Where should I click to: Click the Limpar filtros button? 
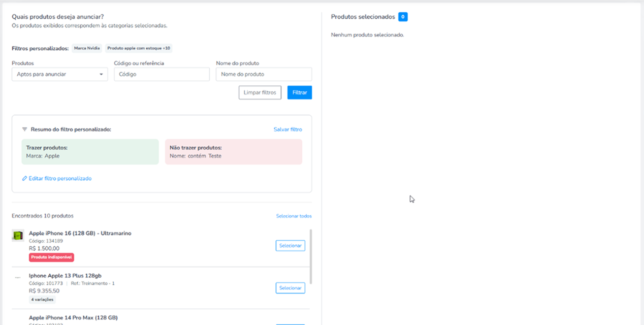[x=260, y=92]
